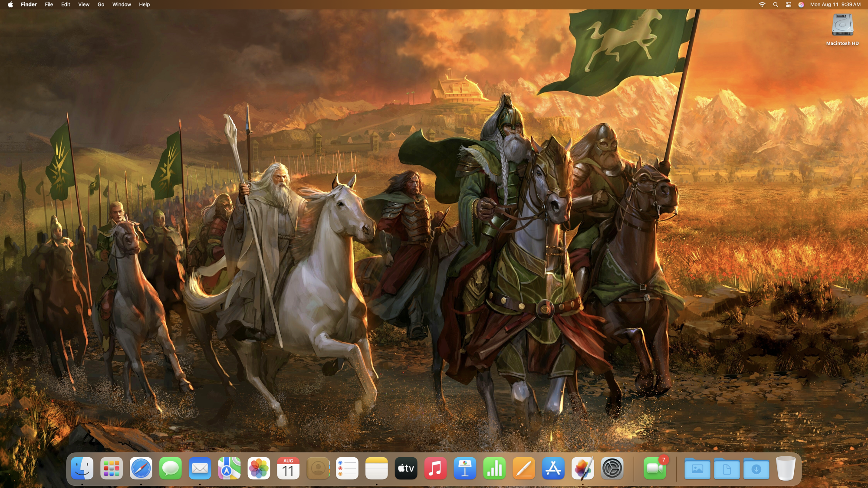This screenshot has height=488, width=868.
Task: Launch the Messages app
Action: coord(170,468)
